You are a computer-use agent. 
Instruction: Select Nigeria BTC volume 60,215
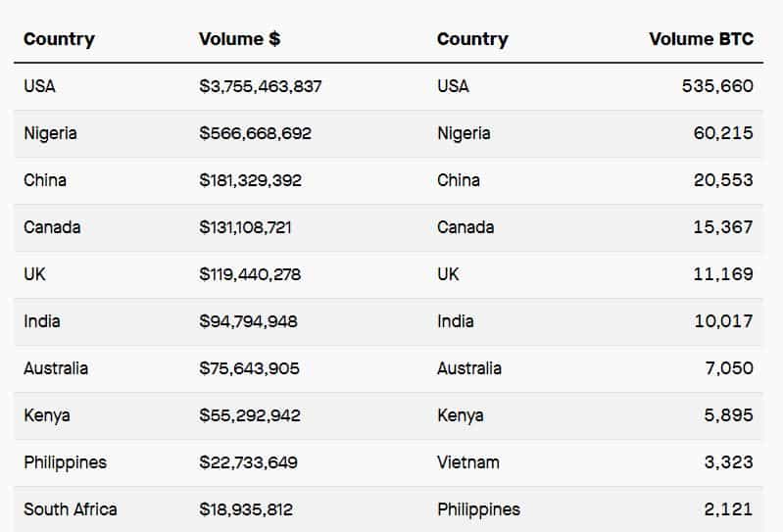point(723,133)
